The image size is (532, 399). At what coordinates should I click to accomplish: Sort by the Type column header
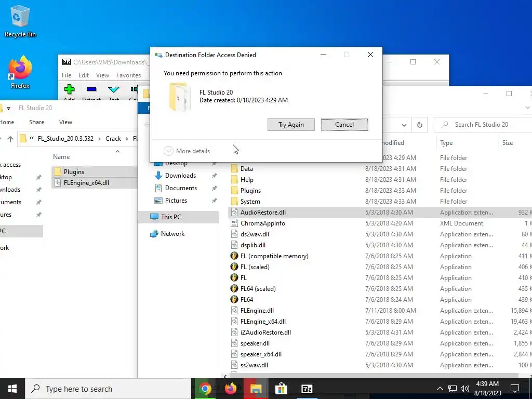pyautogui.click(x=446, y=143)
